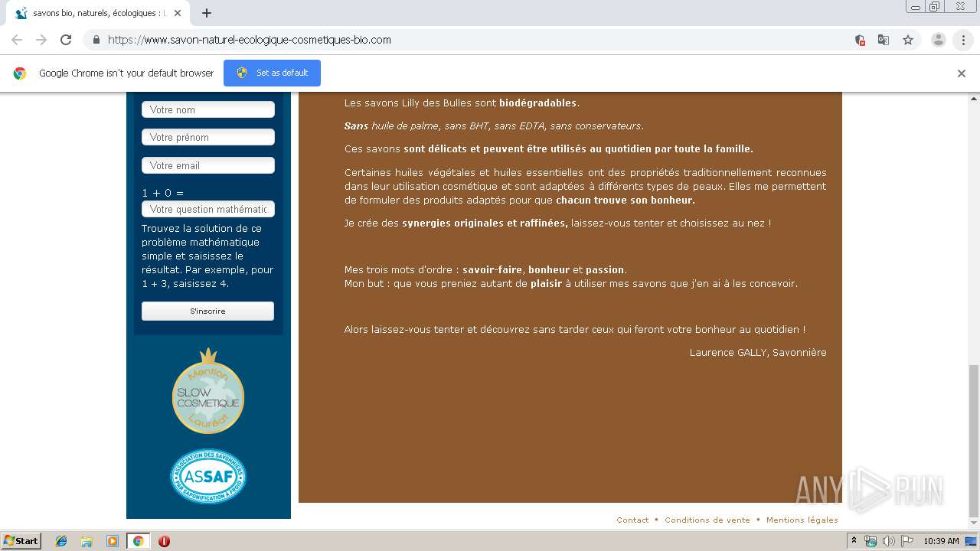Image resolution: width=980 pixels, height=551 pixels.
Task: Click the Votre prénom field
Action: point(208,137)
